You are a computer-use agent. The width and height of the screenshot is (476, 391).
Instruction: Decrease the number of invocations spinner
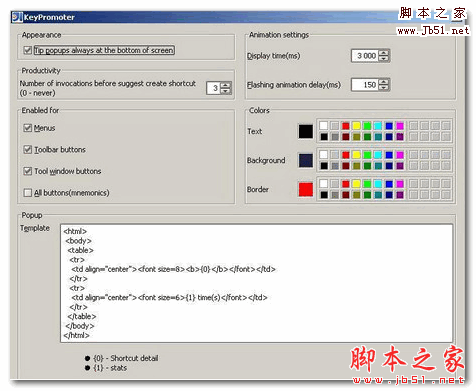[x=226, y=91]
